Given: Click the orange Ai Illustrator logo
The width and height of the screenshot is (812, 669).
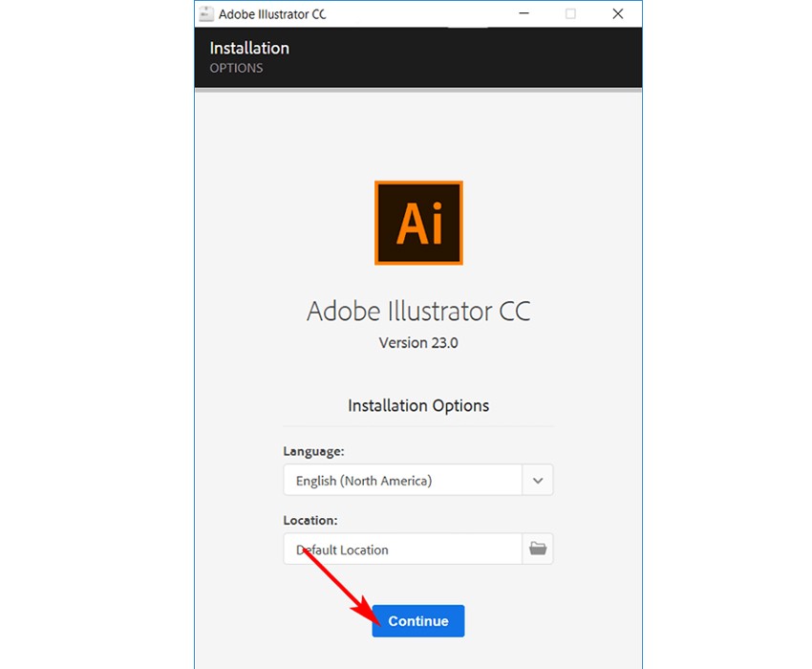Looking at the screenshot, I should [x=418, y=223].
